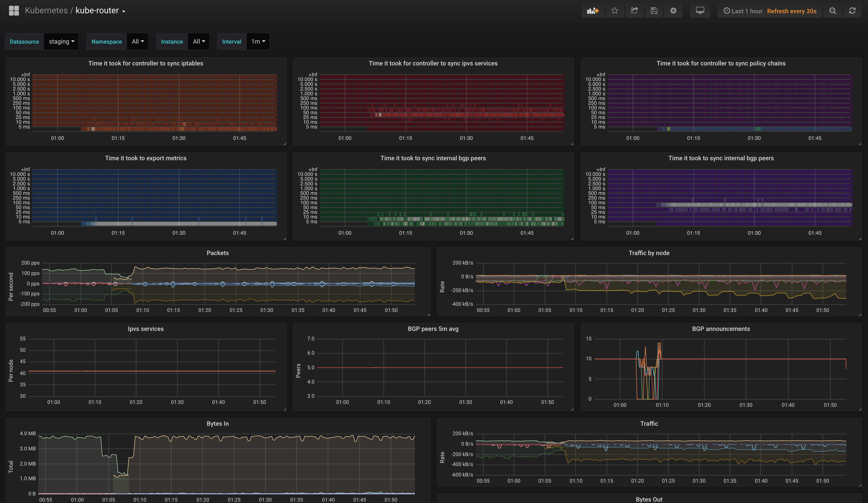The width and height of the screenshot is (868, 503).
Task: Click the Save dashboard icon
Action: [654, 11]
